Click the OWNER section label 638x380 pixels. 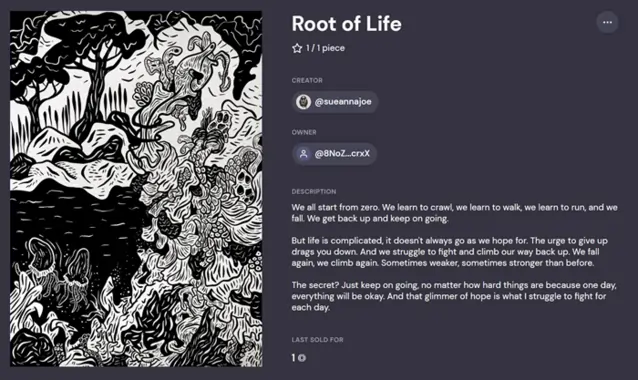(304, 132)
